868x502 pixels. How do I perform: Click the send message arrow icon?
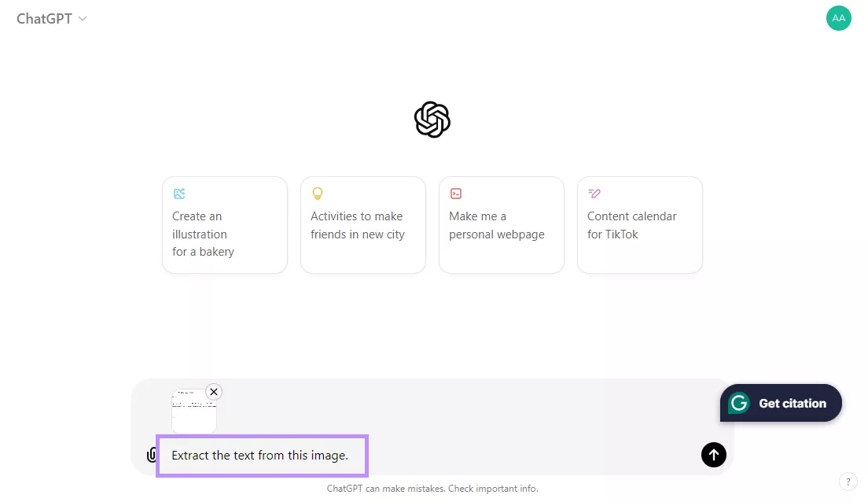(713, 455)
